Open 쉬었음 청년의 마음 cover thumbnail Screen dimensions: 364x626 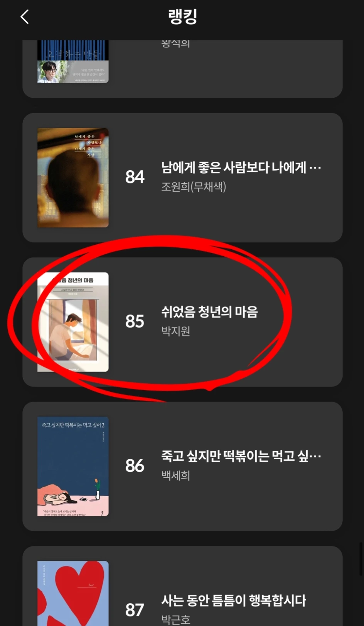click(x=73, y=322)
